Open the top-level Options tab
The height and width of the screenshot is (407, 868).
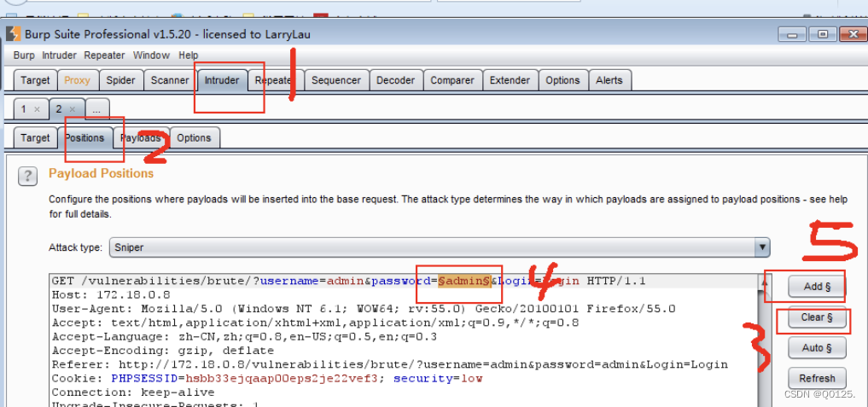pyautogui.click(x=562, y=80)
